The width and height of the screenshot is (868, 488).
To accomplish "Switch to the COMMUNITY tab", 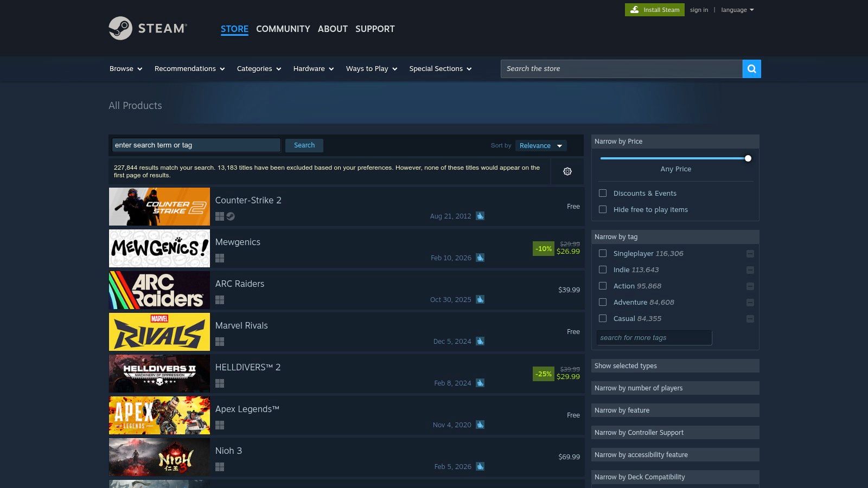I will [x=283, y=29].
